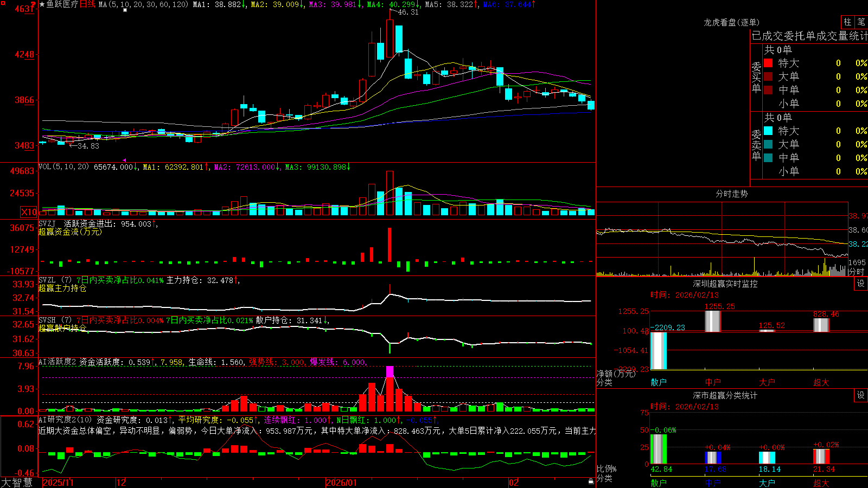Open the SVZL (7) indicator label

tap(55, 280)
